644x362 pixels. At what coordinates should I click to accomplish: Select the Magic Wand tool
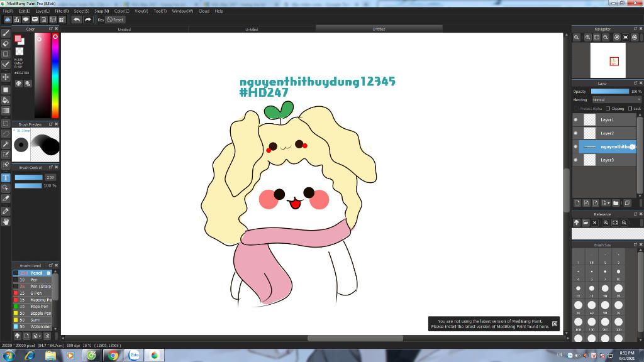pyautogui.click(x=6, y=145)
